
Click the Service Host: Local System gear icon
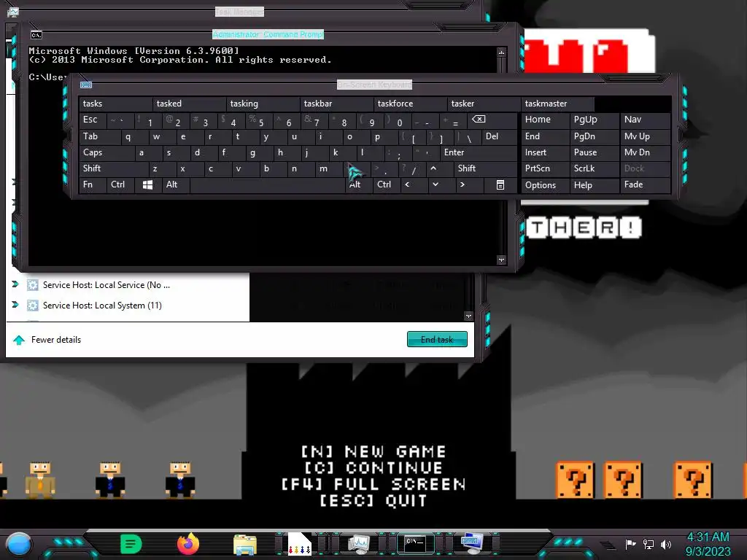point(32,306)
